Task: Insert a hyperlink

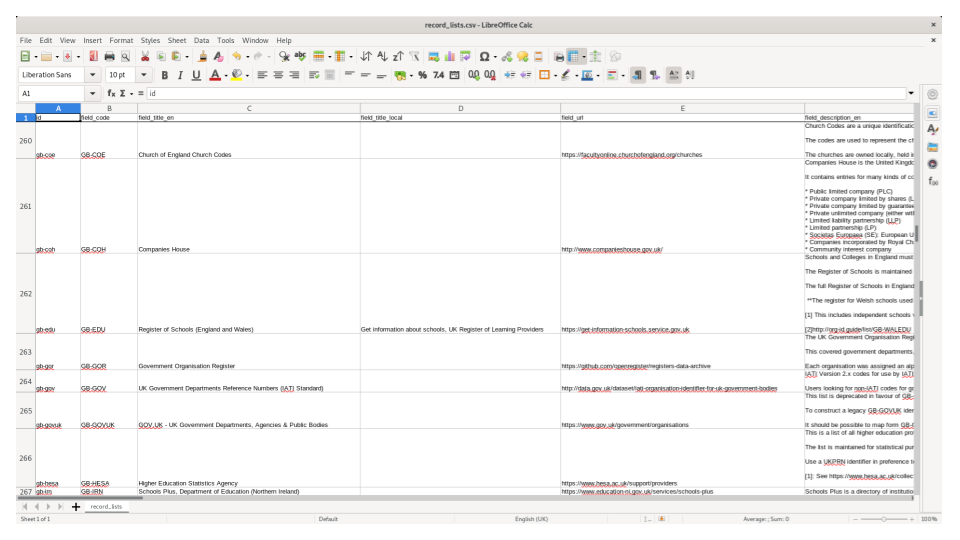Action: [506, 56]
